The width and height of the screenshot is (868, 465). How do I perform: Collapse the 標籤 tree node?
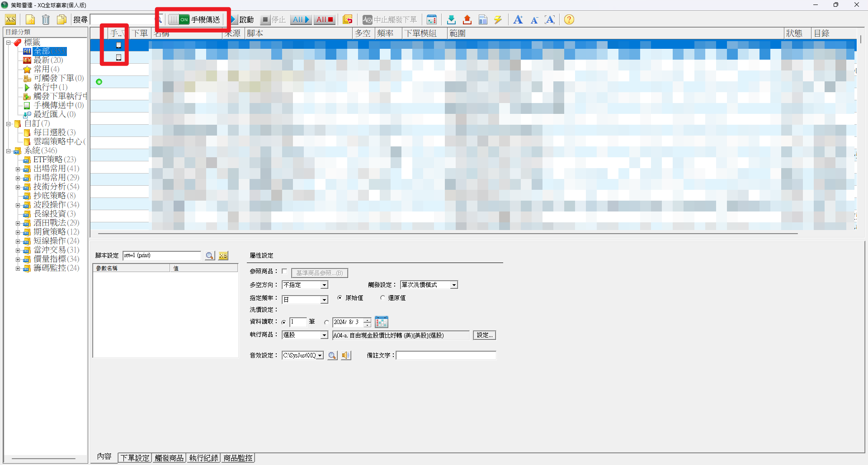tap(8, 42)
